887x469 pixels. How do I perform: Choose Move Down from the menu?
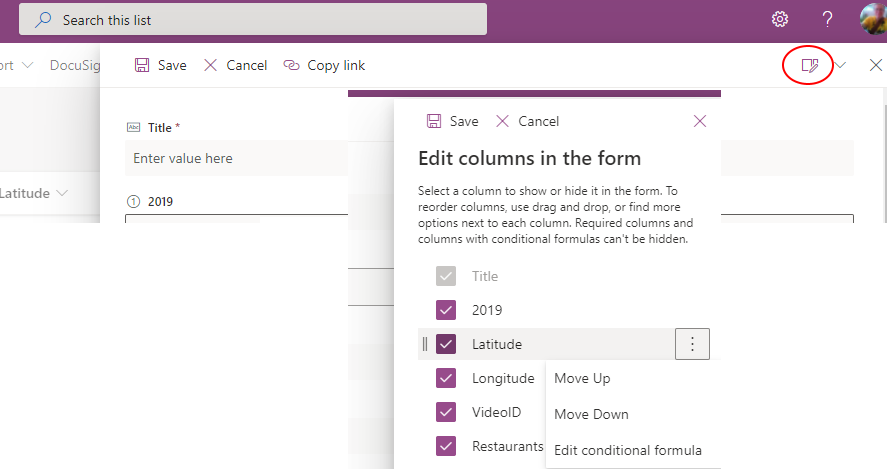(x=591, y=414)
